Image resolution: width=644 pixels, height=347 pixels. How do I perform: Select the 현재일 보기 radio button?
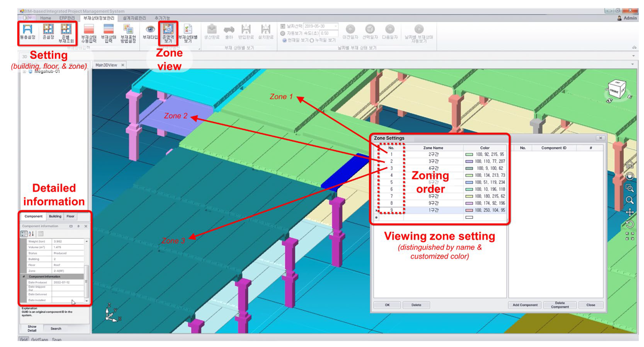coord(284,40)
